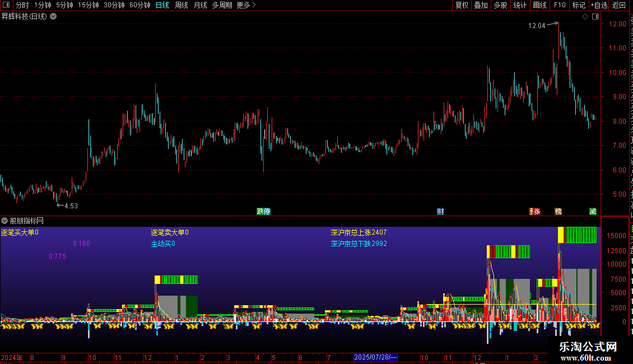
Task: Collapse the 股朋指标网 indicator panel arrow
Action: tap(4, 221)
